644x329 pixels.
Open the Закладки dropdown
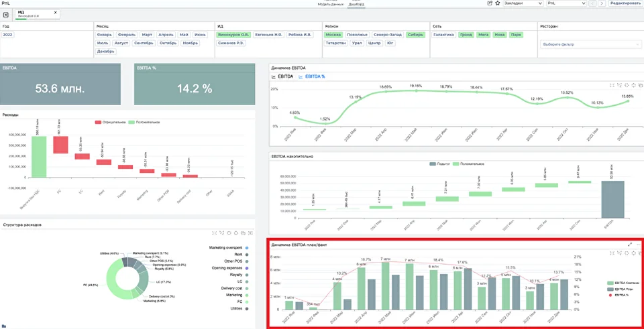523,3
